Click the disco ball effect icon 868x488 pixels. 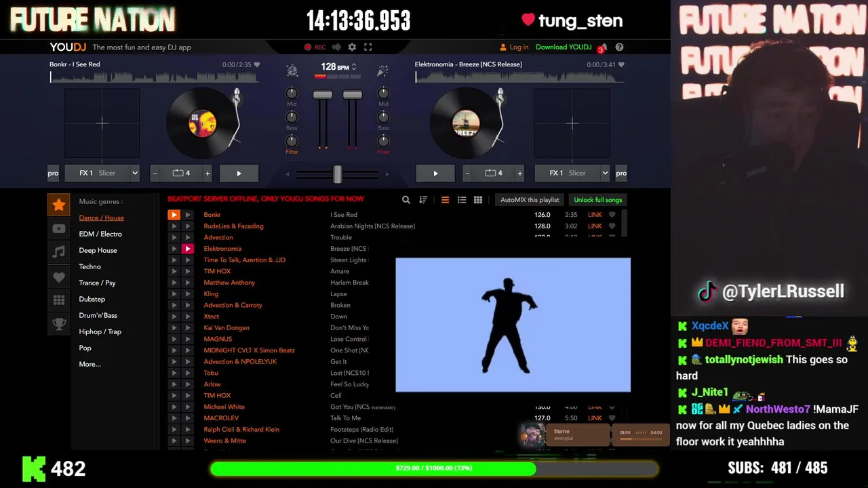click(x=292, y=70)
